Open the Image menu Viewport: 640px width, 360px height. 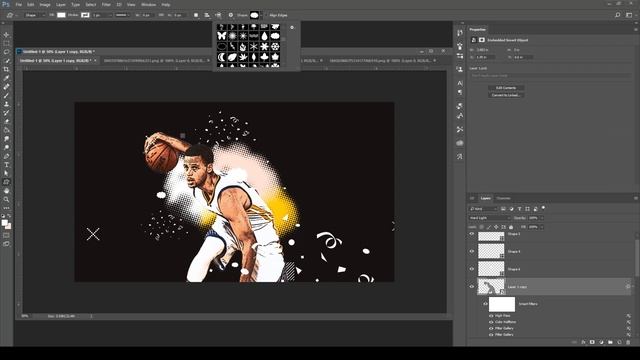pyautogui.click(x=45, y=4)
